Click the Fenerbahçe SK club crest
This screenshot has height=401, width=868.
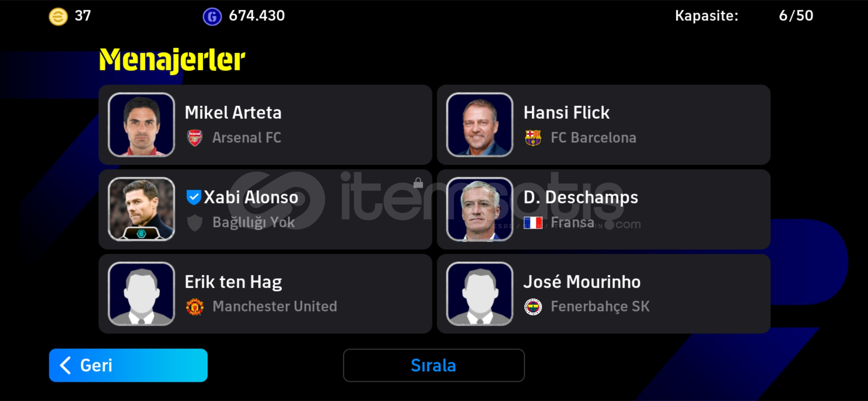coord(533,307)
